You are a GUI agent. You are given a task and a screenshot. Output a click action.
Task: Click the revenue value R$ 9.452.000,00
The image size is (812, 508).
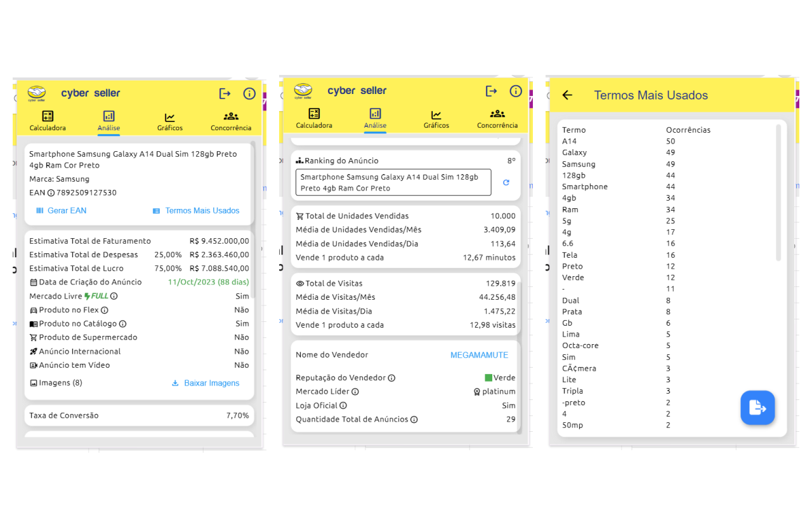pos(219,241)
